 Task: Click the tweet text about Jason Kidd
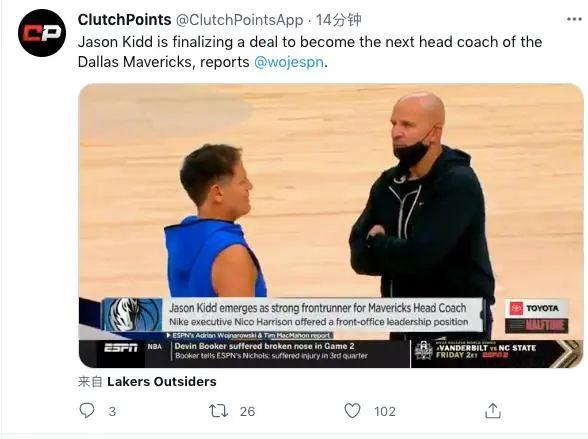[310, 52]
